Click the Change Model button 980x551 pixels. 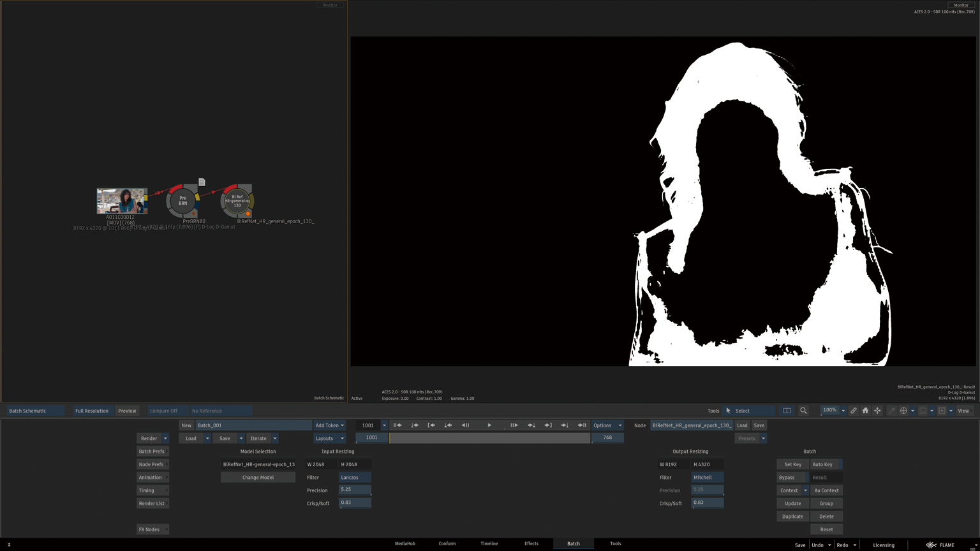click(x=258, y=478)
